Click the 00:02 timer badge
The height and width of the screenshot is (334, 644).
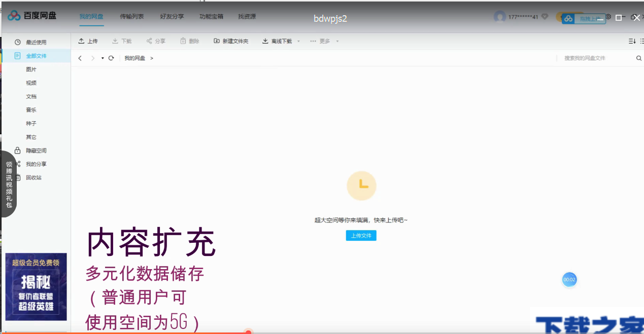pyautogui.click(x=569, y=279)
